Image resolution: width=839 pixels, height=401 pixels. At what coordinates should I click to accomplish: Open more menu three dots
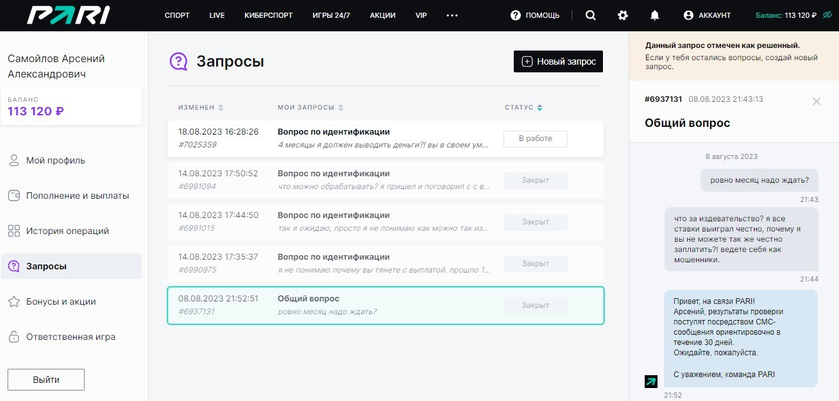(452, 16)
